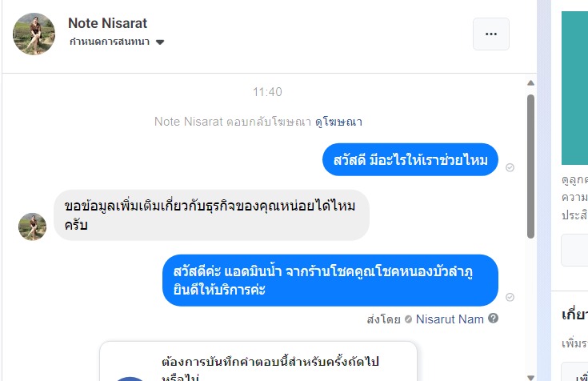Click the 11:40 timestamp label

point(267,92)
